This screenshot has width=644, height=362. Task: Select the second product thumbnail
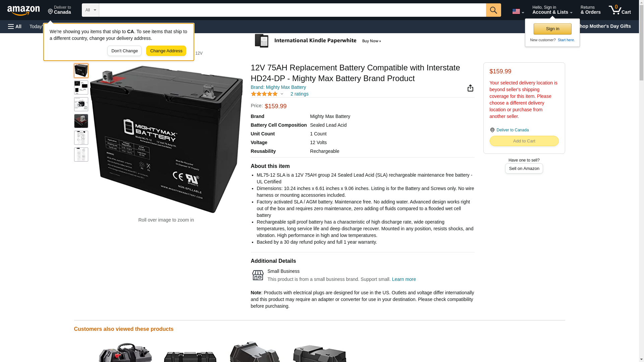[x=81, y=87]
